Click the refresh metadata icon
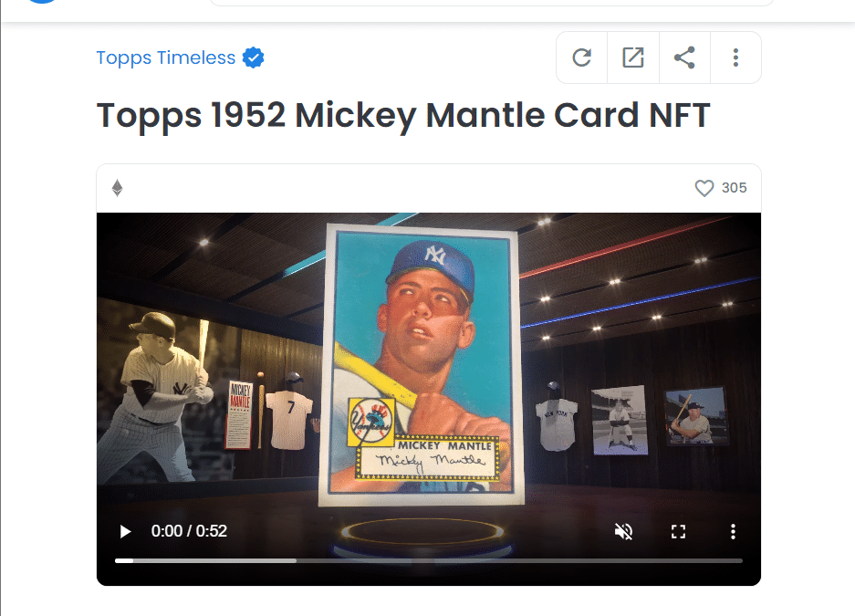The height and width of the screenshot is (616, 855). [x=582, y=57]
